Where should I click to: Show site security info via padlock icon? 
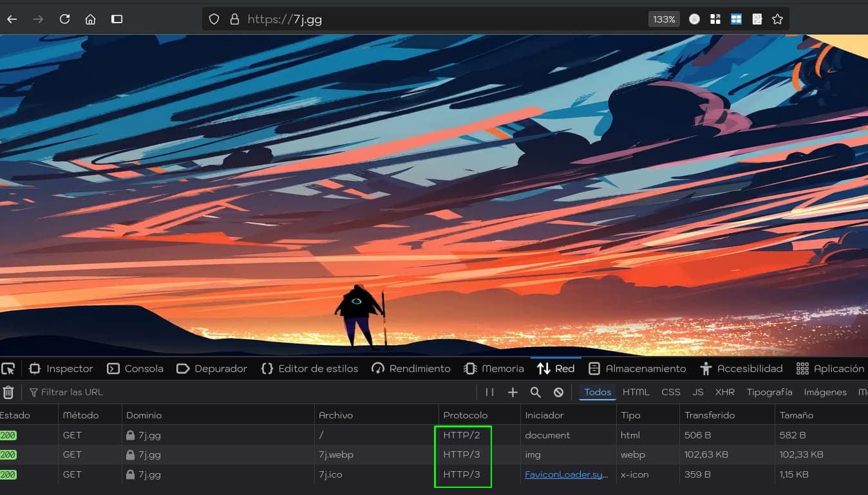click(234, 19)
